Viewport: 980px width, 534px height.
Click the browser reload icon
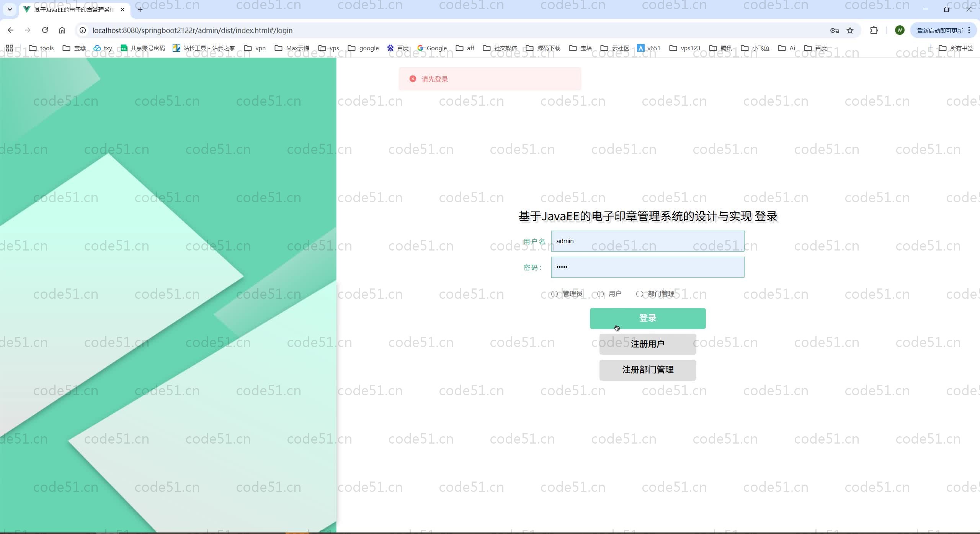pyautogui.click(x=45, y=30)
